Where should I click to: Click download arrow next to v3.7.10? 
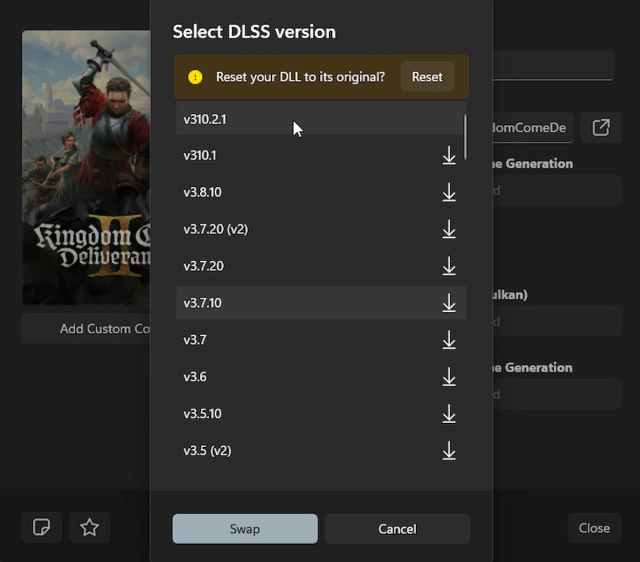pos(449,303)
